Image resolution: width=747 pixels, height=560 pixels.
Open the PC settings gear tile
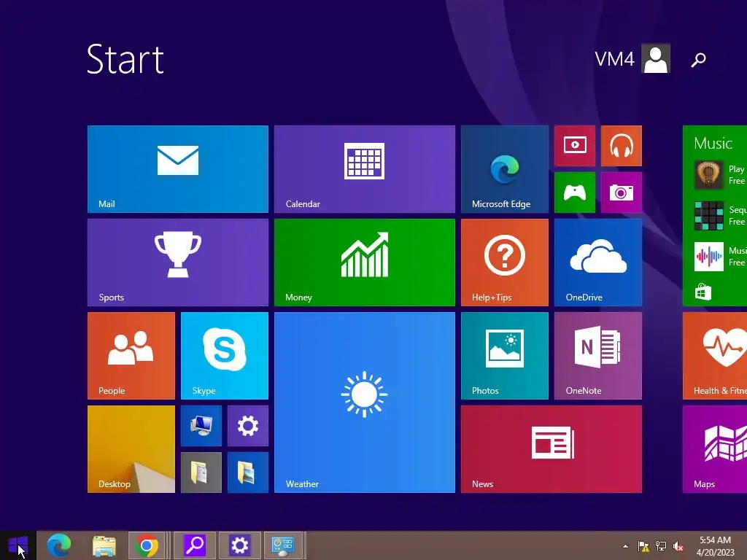pos(248,426)
